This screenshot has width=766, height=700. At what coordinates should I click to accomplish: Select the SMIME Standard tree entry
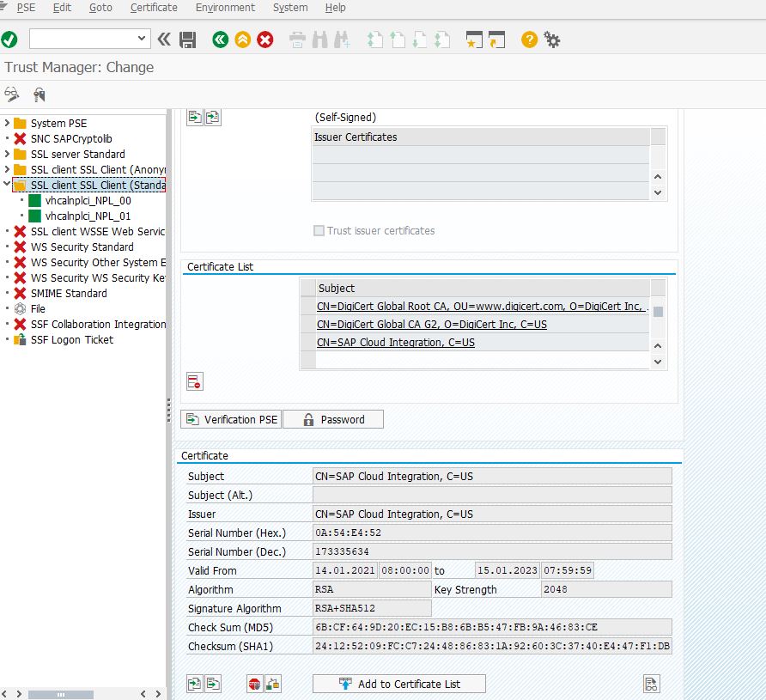[x=69, y=293]
